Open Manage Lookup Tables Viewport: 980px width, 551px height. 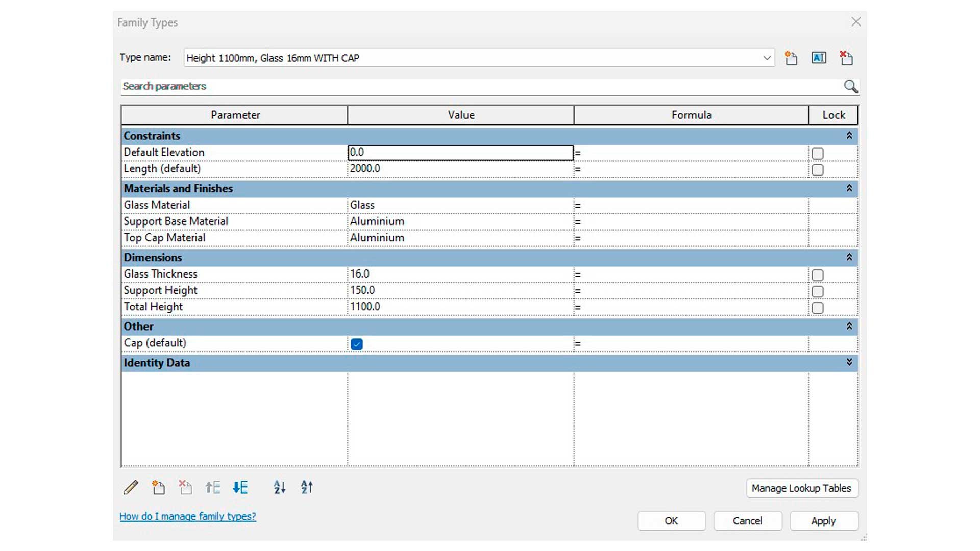[801, 488]
